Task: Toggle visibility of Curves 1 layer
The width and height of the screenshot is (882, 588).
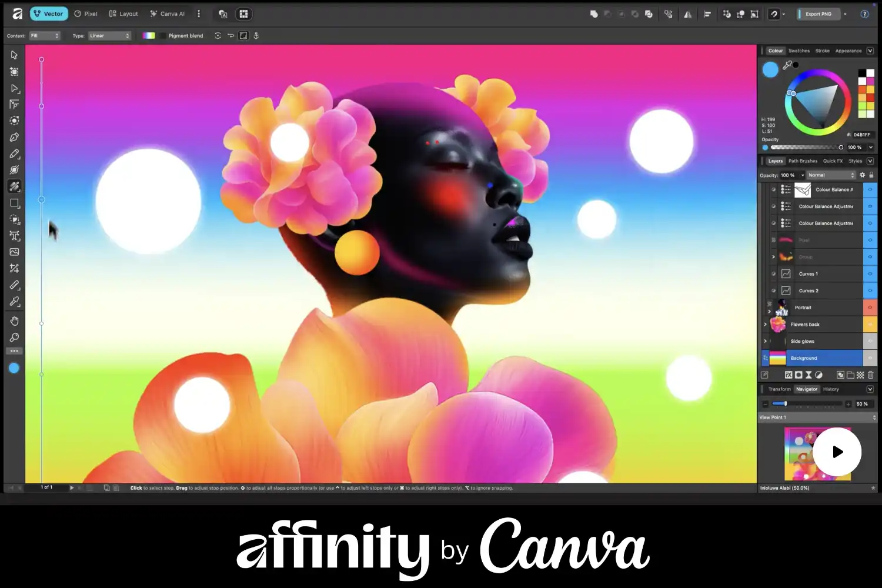Action: pos(870,274)
